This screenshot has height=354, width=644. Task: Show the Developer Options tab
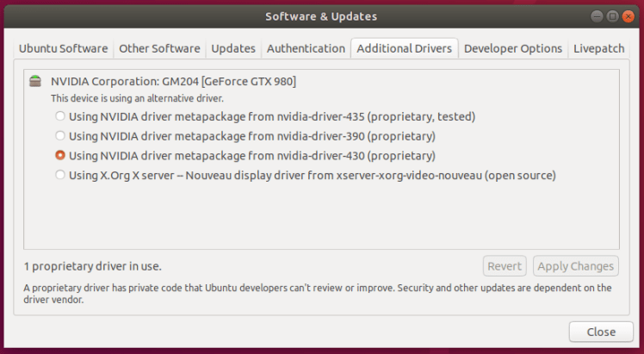[513, 49]
